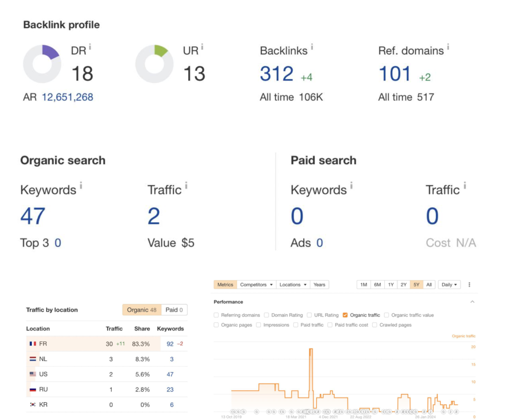Open the three-dot chart options menu
Viewport: 507px width, 420px height.
469,284
